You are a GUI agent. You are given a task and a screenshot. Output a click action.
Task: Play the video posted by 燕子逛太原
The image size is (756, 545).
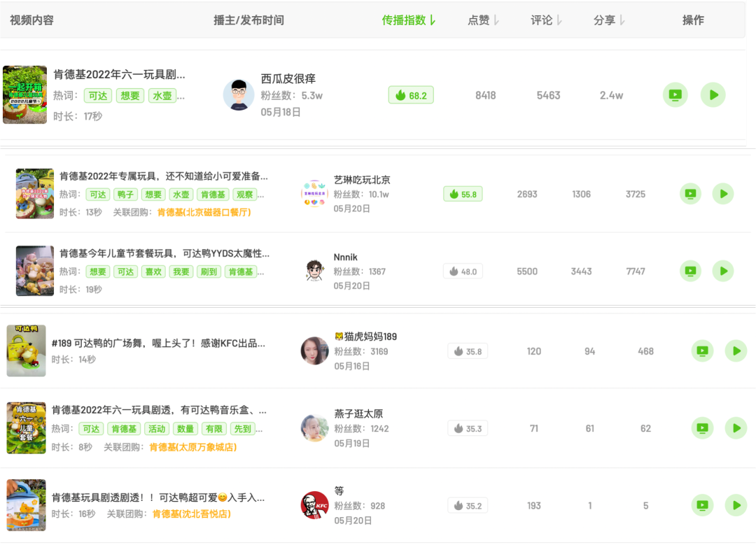click(x=736, y=428)
